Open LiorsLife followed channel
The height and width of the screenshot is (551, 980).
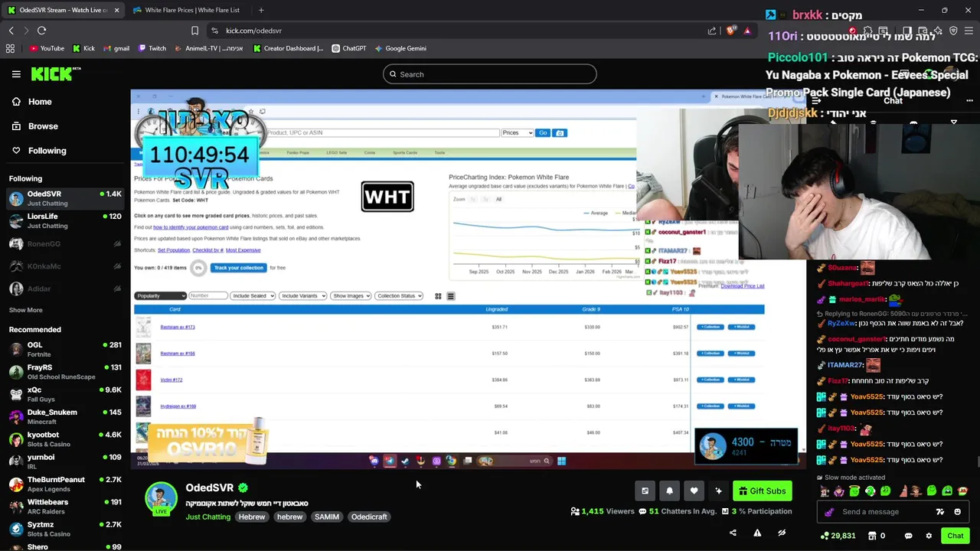65,221
